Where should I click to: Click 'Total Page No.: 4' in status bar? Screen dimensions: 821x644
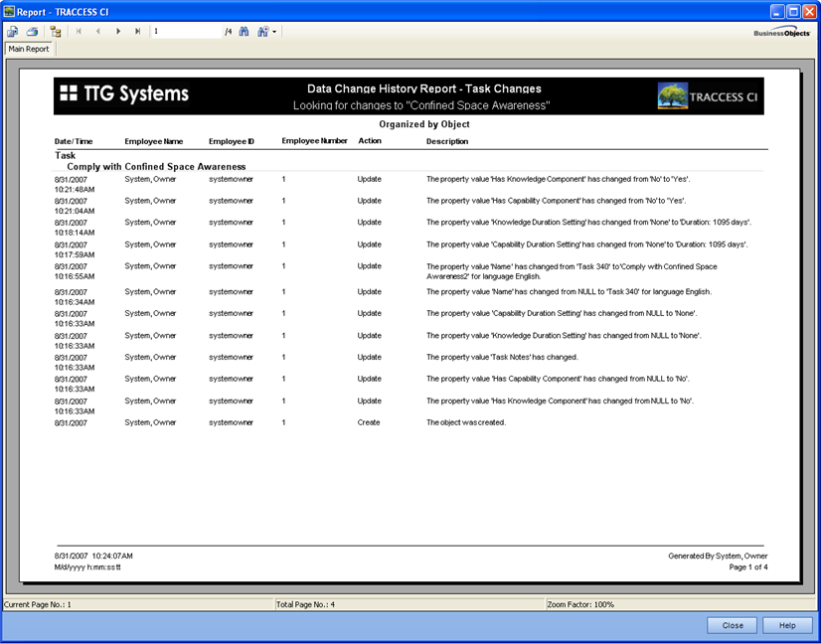[x=305, y=604]
